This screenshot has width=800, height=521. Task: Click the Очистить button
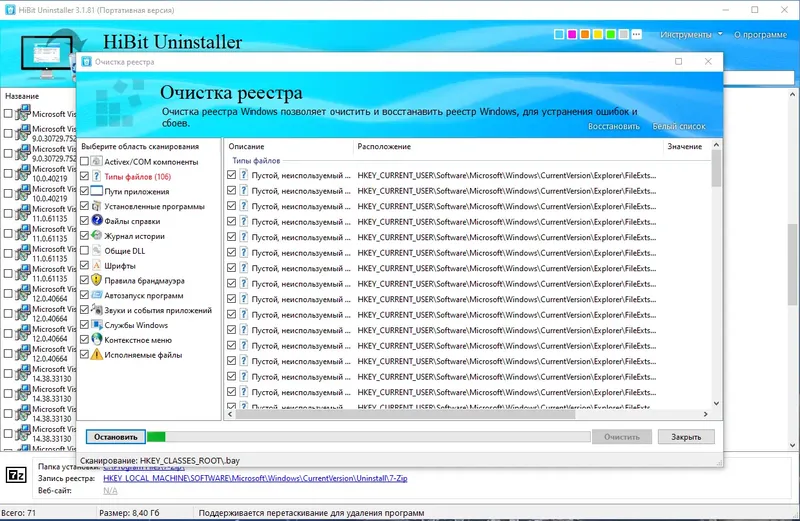(x=621, y=437)
